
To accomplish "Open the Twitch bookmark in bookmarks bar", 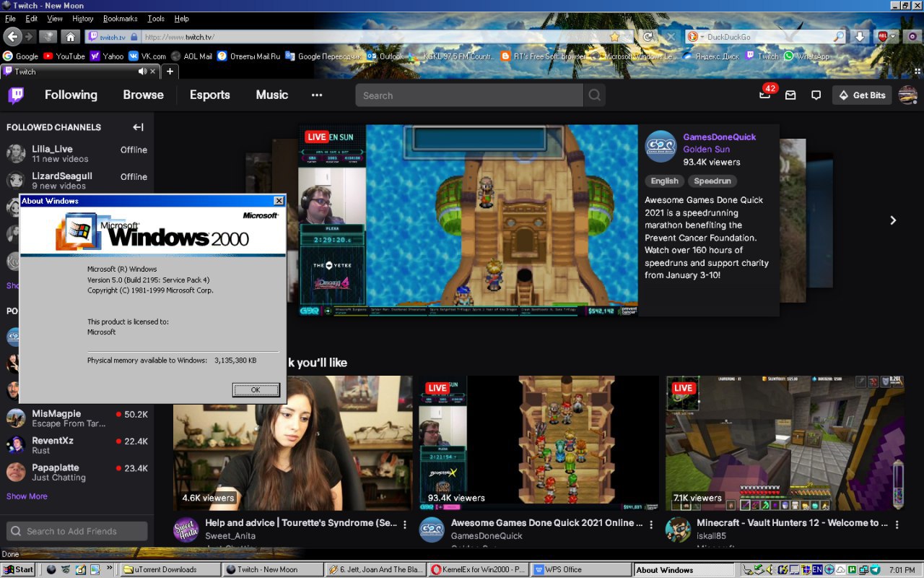I will (762, 56).
